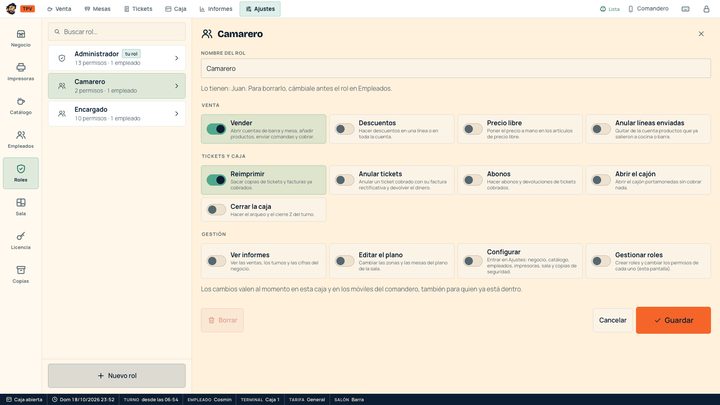Click the Administrador shield icon
Image resolution: width=720 pixels, height=405 pixels.
coord(62,58)
